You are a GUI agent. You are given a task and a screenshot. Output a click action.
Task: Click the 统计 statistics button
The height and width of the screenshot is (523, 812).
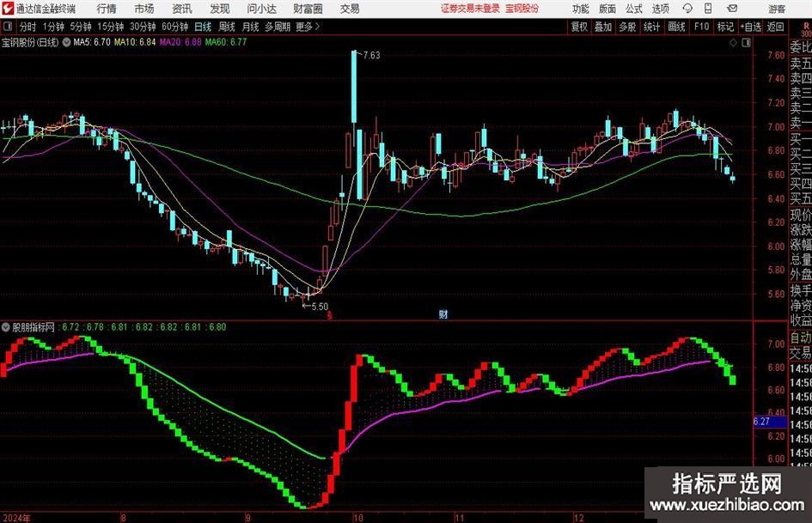[x=651, y=27]
